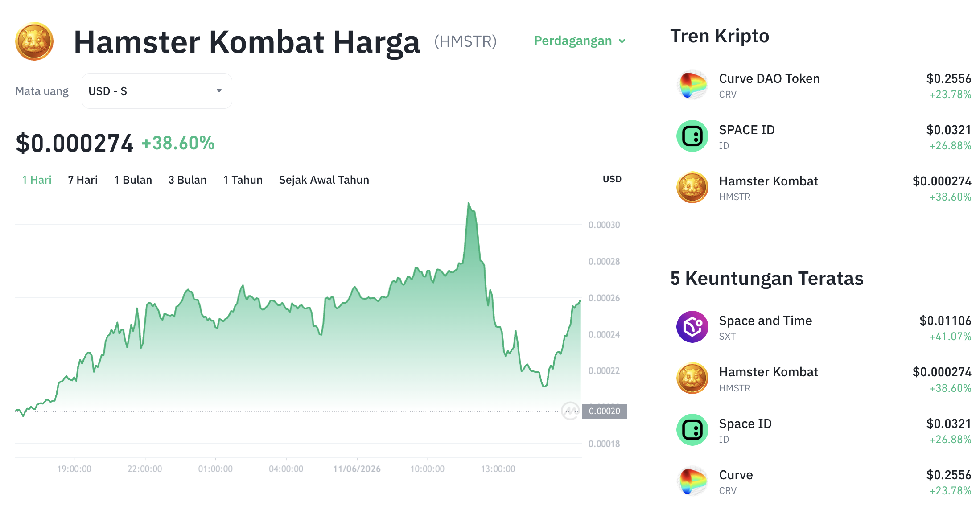Open Space and Time link
The height and width of the screenshot is (510, 980).
tap(766, 321)
